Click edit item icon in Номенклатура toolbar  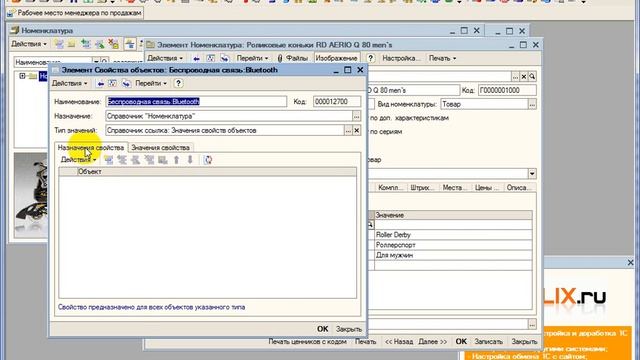tap(99, 44)
